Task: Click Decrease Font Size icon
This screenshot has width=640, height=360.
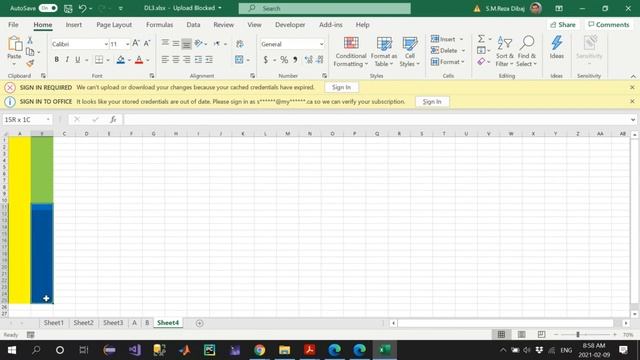Action: click(147, 43)
